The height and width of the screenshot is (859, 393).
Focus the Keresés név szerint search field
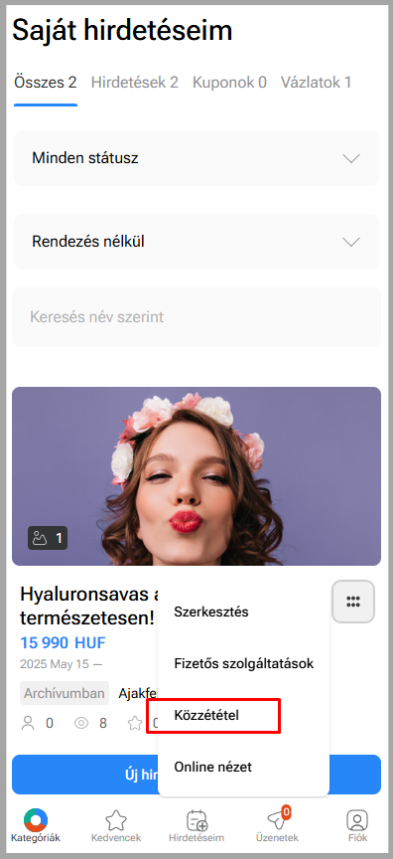[196, 317]
